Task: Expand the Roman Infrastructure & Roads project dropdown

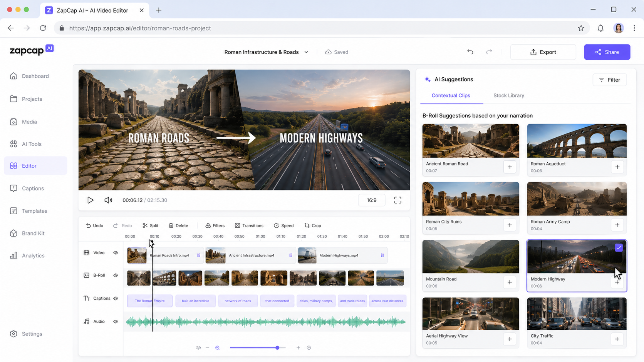Action: (x=306, y=52)
